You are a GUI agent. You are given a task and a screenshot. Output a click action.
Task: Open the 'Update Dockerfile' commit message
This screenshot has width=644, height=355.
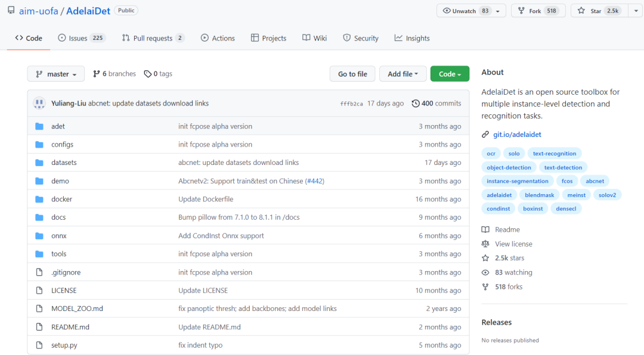(206, 199)
